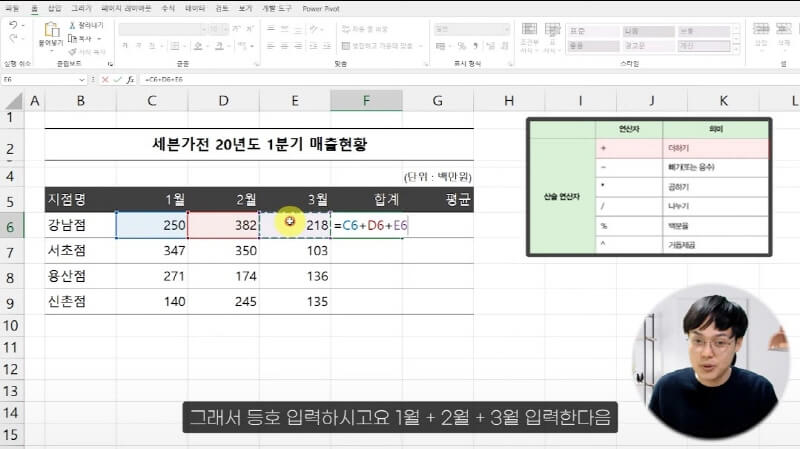
Task: Open the font size dropdown
Action: coord(225,29)
